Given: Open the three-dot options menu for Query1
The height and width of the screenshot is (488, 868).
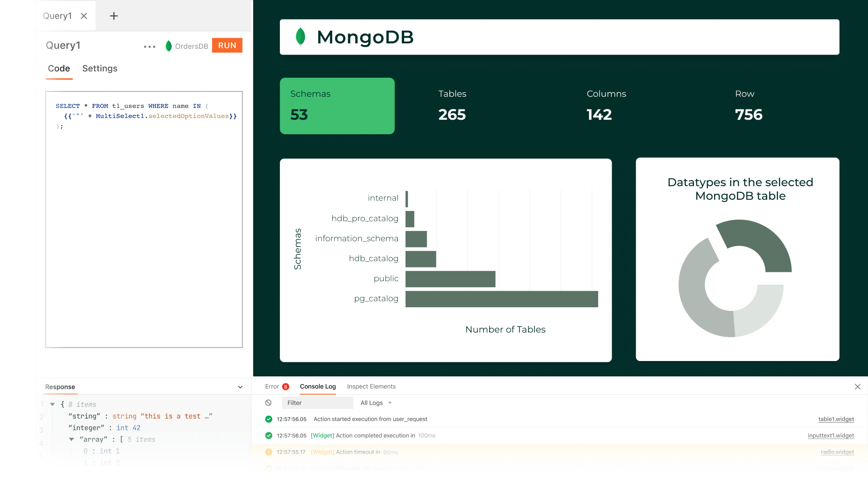Looking at the screenshot, I should coord(149,46).
